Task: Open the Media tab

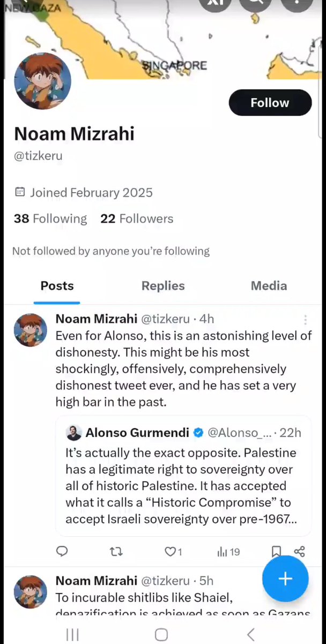Action: [269, 286]
